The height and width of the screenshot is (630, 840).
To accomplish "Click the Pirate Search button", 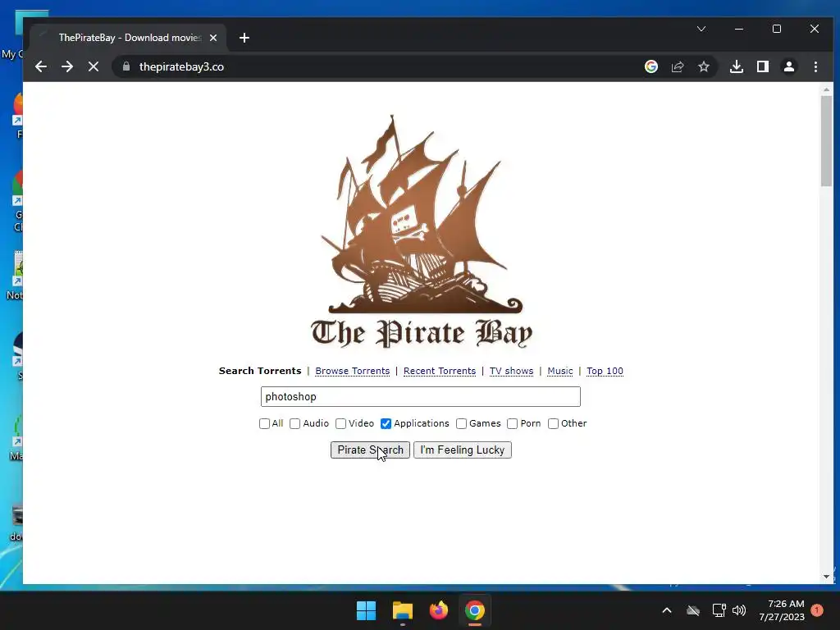I will (370, 450).
